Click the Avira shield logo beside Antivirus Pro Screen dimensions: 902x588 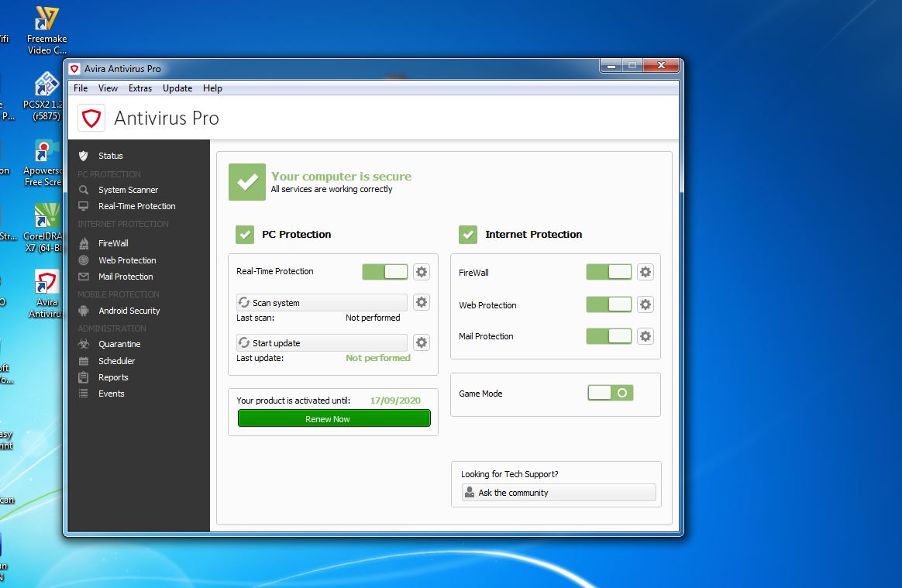tap(91, 118)
